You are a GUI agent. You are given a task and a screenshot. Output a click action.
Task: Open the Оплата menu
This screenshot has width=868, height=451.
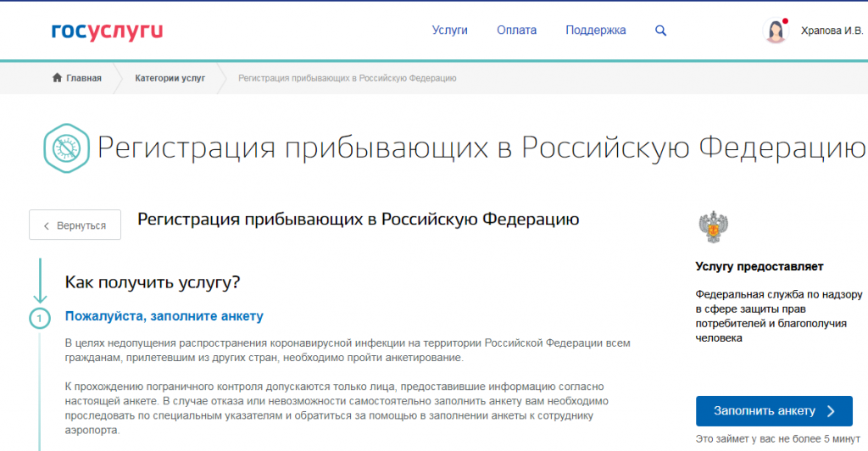pyautogui.click(x=516, y=31)
